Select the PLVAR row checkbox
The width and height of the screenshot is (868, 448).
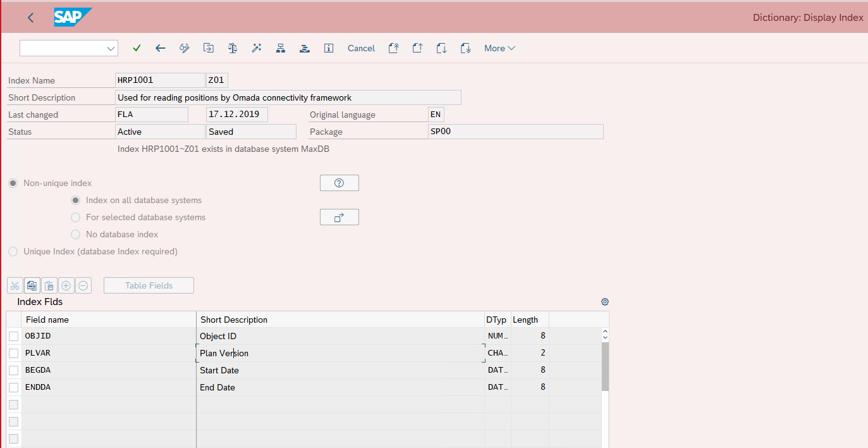14,353
